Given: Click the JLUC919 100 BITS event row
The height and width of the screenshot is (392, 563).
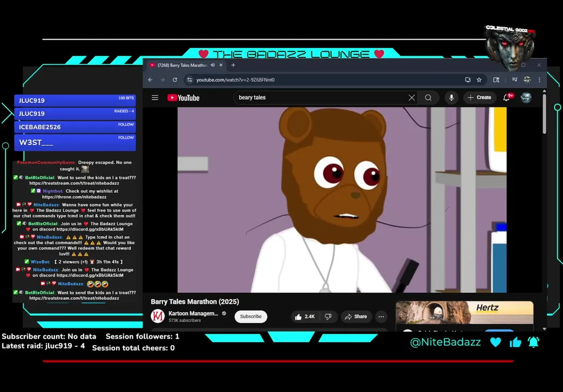Looking at the screenshot, I should coord(75,100).
